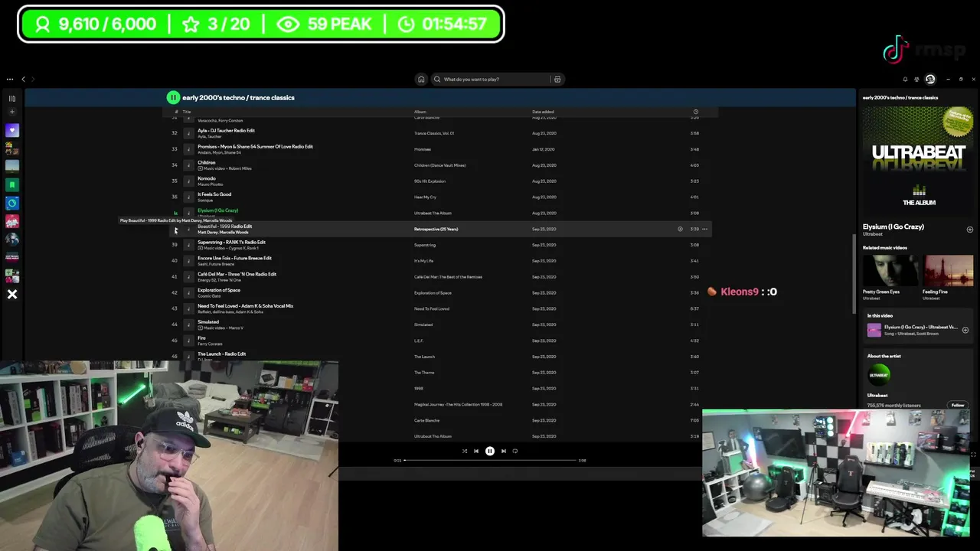Follow the artist Ultrabeat
The image size is (980, 551).
coord(957,405)
